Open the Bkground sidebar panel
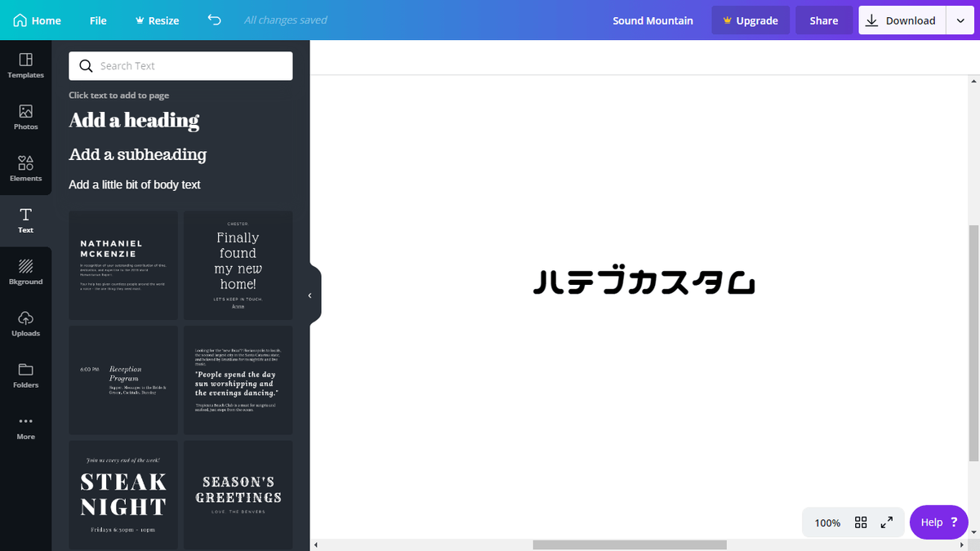 pos(25,272)
